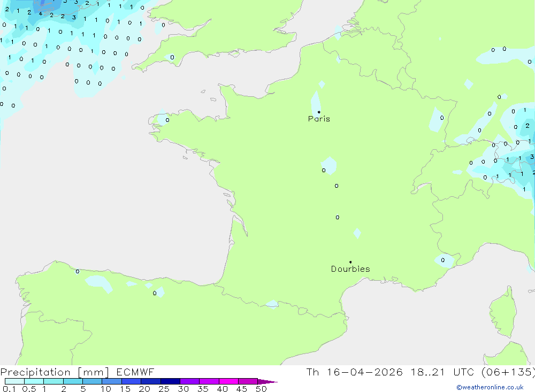Pick the 5–10 mm legend swatch

[93, 381]
